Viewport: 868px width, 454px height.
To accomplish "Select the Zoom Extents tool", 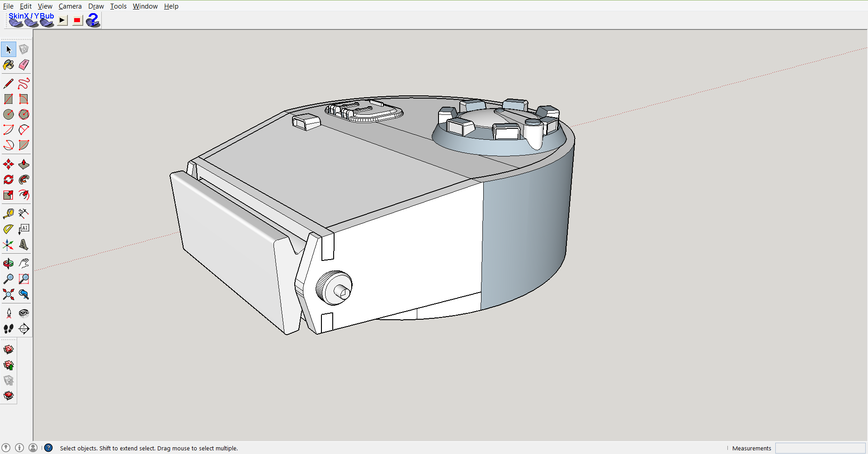I will pyautogui.click(x=9, y=294).
